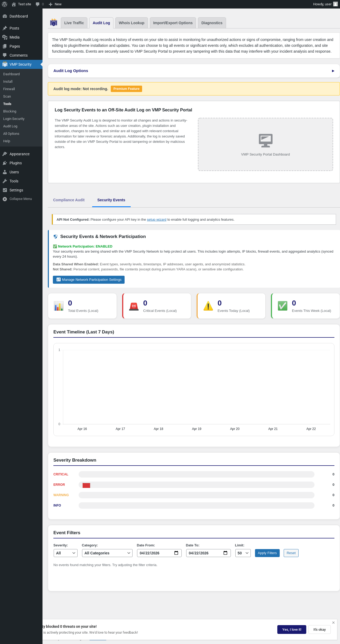Click the Dashboard gauge icon in sidebar
This screenshot has width=340, height=644.
click(5, 16)
